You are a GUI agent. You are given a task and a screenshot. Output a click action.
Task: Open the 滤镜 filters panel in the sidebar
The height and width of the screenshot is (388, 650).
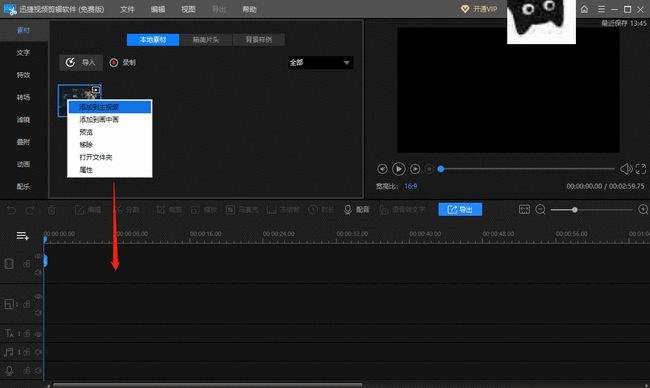23,120
